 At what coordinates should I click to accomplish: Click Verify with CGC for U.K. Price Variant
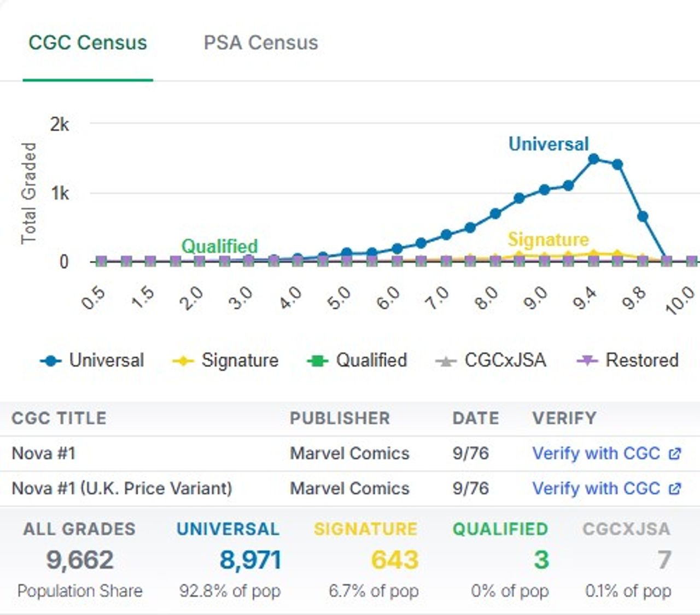tap(596, 488)
